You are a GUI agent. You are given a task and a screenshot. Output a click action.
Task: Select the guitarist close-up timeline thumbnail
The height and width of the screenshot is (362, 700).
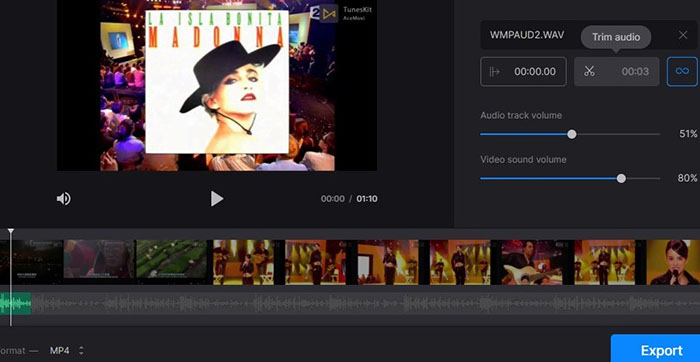coord(532,262)
